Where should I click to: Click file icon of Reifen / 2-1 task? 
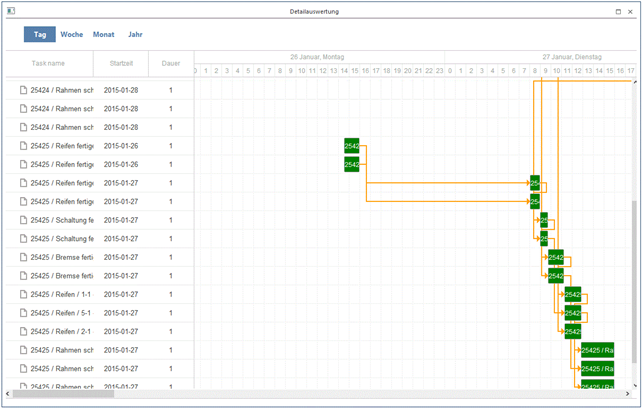coord(23,331)
